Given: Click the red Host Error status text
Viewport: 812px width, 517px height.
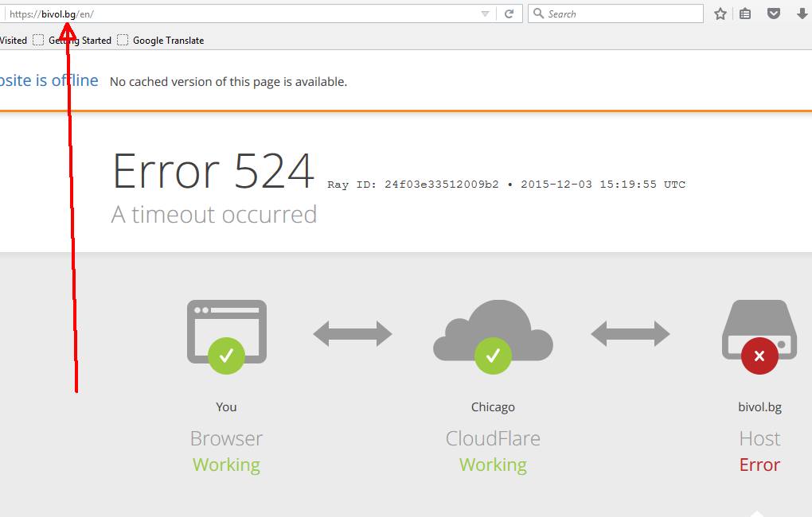Looking at the screenshot, I should pos(759,465).
